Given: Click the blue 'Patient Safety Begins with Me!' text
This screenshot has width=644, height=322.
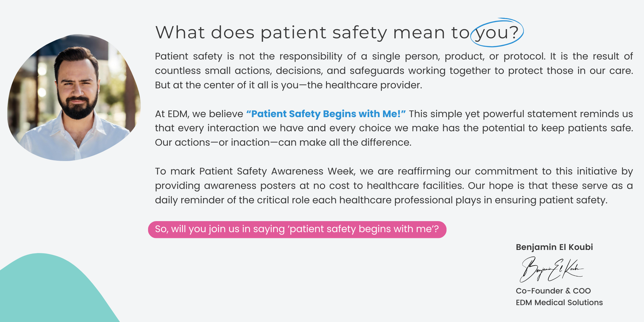Looking at the screenshot, I should tap(326, 114).
